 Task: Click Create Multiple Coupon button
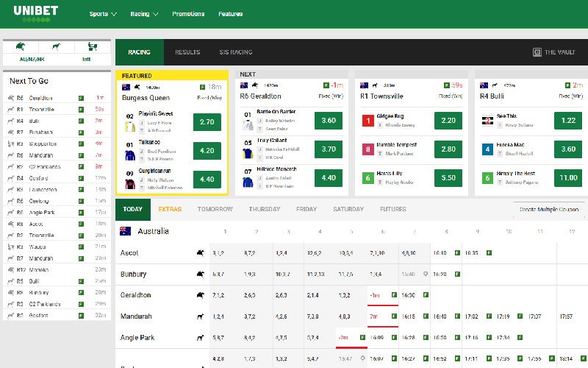point(548,209)
